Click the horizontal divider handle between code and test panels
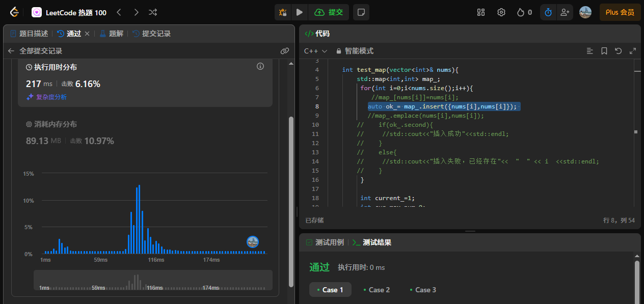The width and height of the screenshot is (644, 304). [x=470, y=231]
